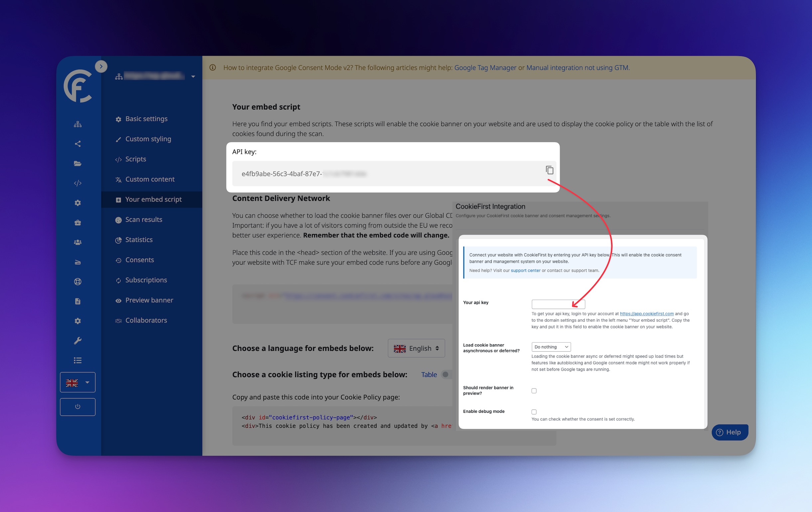812x512 pixels.
Task: Open Scan results menu item
Action: pos(144,220)
